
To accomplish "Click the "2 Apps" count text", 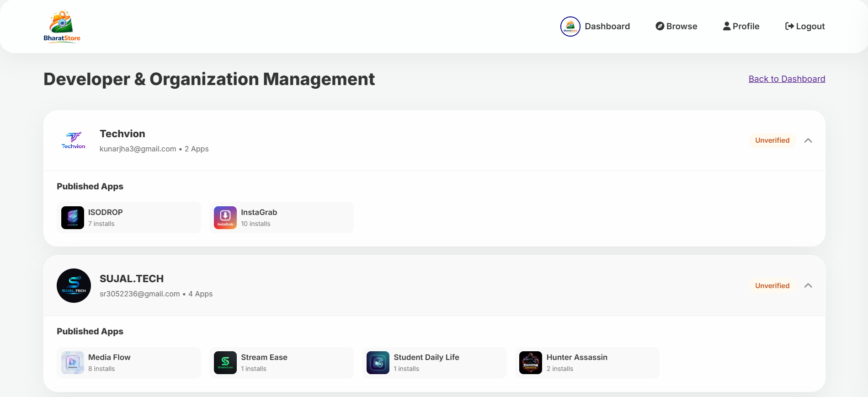I will point(197,149).
